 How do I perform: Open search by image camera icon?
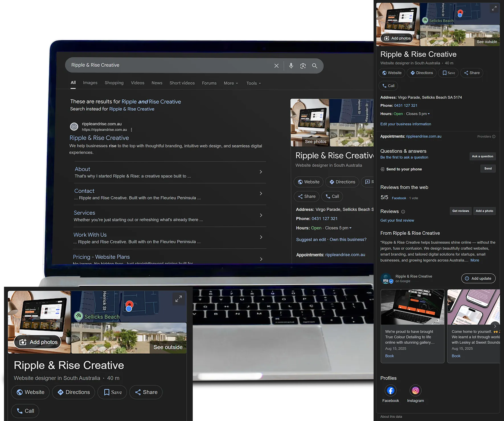point(303,66)
